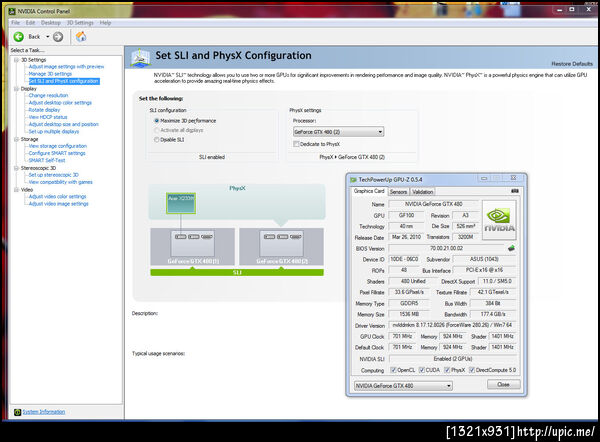Open Set up multiple displays
This screenshot has height=442, width=600.
pos(54,131)
